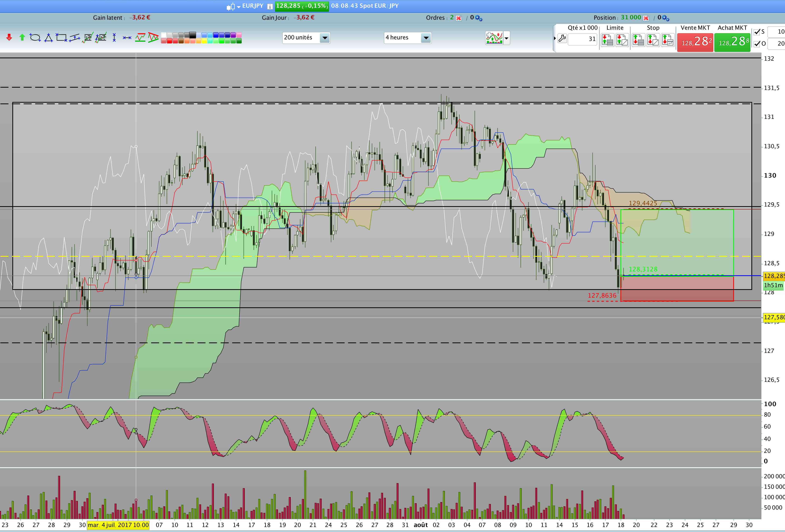Pick the vertical measure arrow tool

(x=114, y=37)
